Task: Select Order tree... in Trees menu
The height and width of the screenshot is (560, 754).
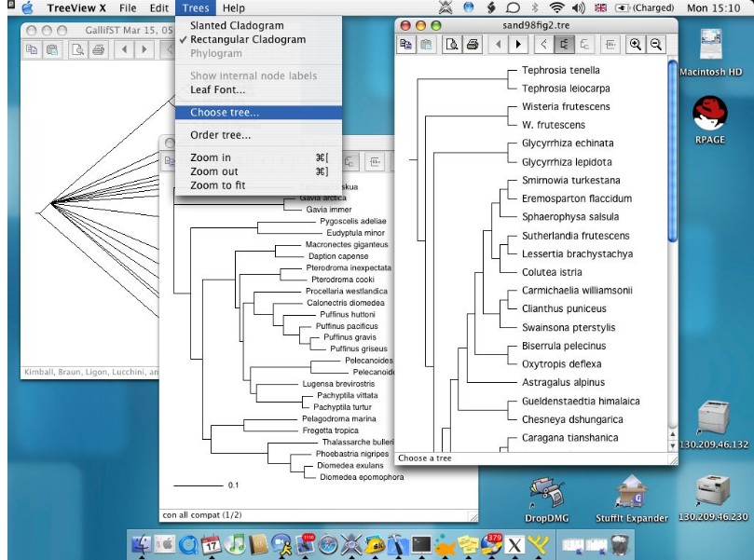Action: [x=258, y=135]
